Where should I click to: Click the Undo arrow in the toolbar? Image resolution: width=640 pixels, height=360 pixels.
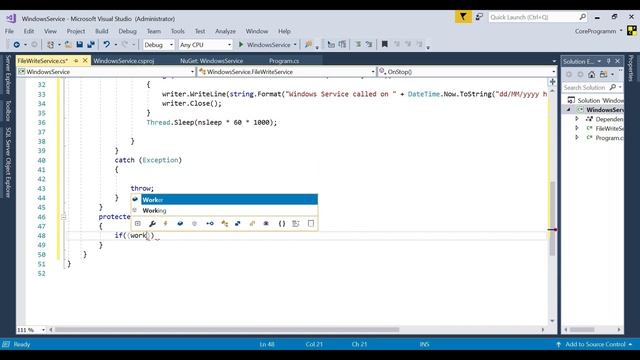coord(107,44)
